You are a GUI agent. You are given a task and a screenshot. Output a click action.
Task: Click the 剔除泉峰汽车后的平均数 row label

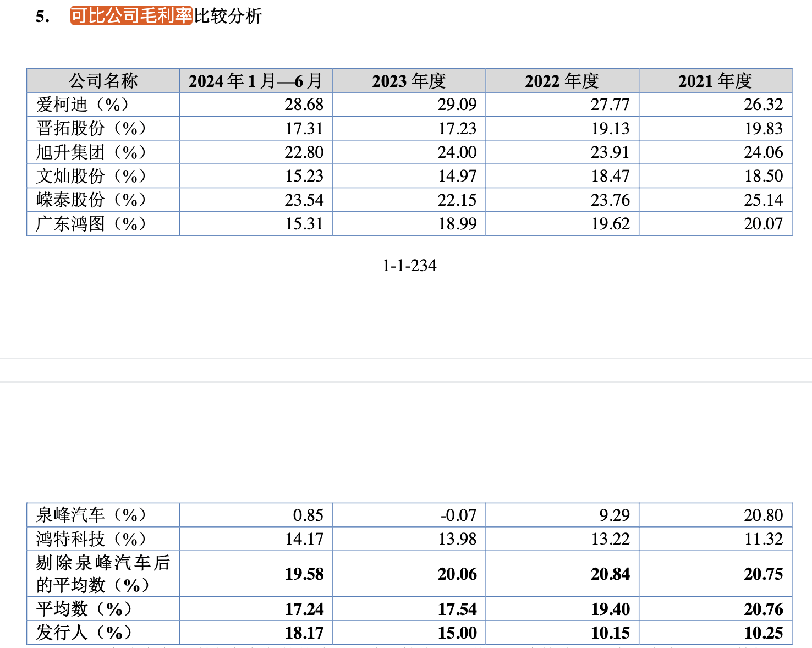[103, 574]
